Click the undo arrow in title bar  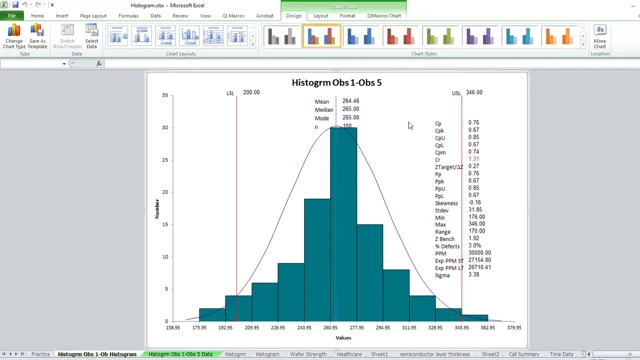tap(24, 5)
